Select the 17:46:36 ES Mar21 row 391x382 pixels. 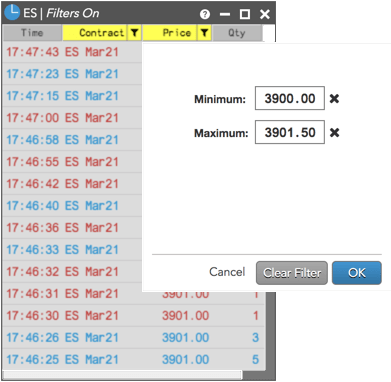point(72,228)
